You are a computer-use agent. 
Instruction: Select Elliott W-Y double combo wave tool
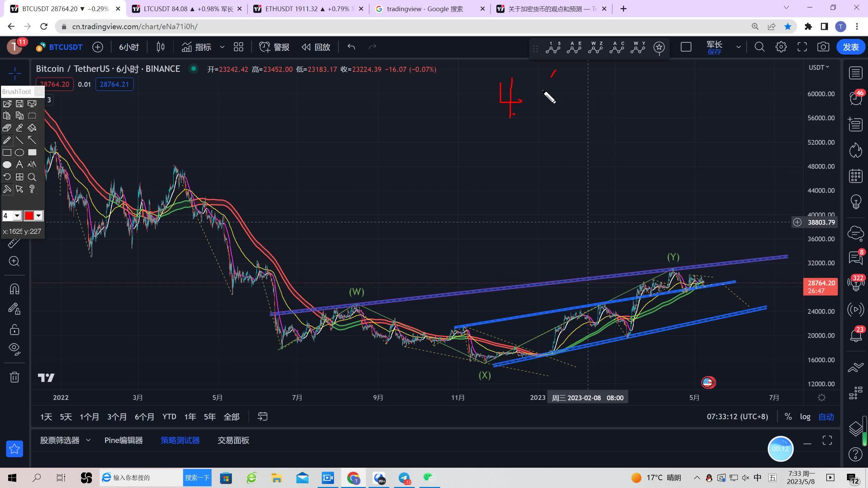click(638, 47)
